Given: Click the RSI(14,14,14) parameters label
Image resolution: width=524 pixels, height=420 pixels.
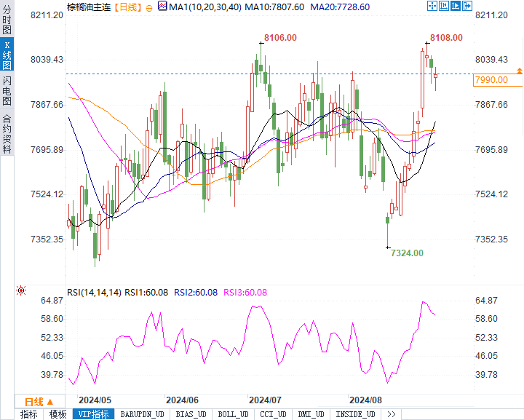Looking at the screenshot, I should point(94,293).
